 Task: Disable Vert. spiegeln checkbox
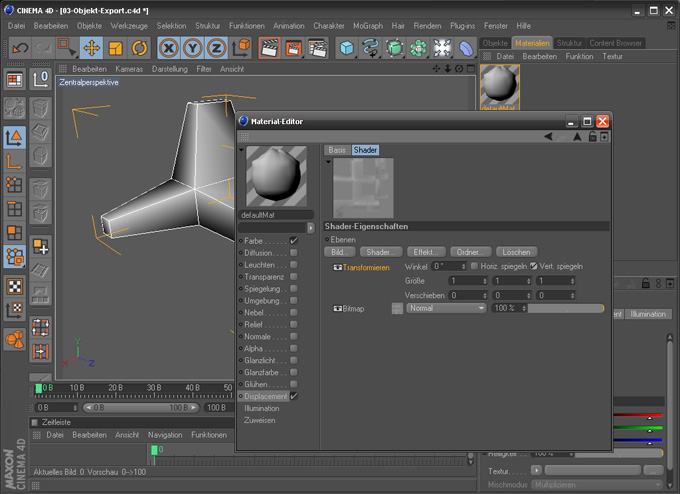534,267
